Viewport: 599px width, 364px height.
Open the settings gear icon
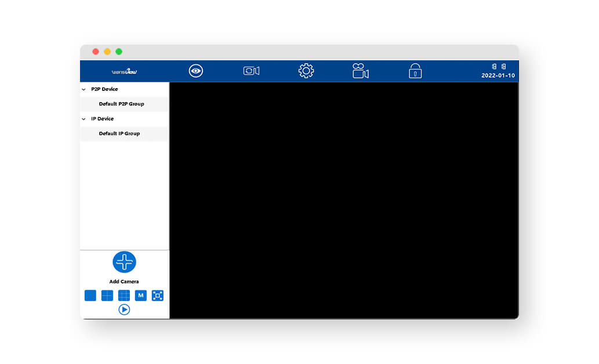(x=306, y=71)
